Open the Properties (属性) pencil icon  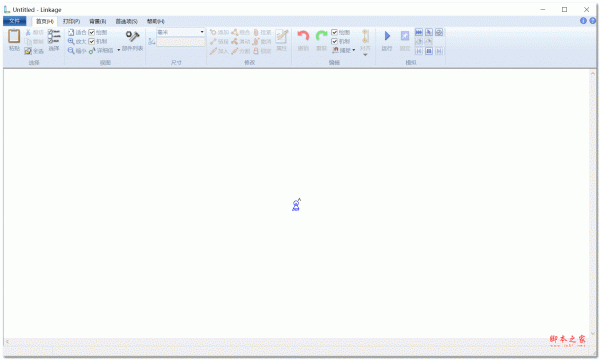pyautogui.click(x=282, y=37)
